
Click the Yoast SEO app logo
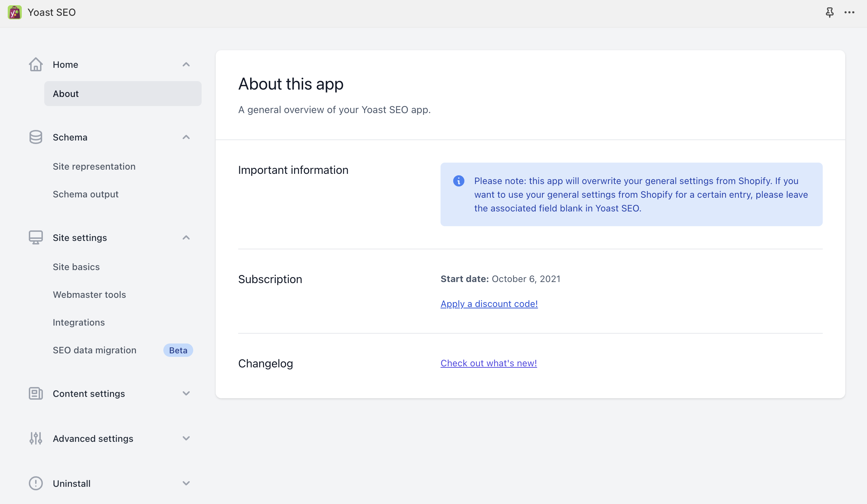point(15,12)
